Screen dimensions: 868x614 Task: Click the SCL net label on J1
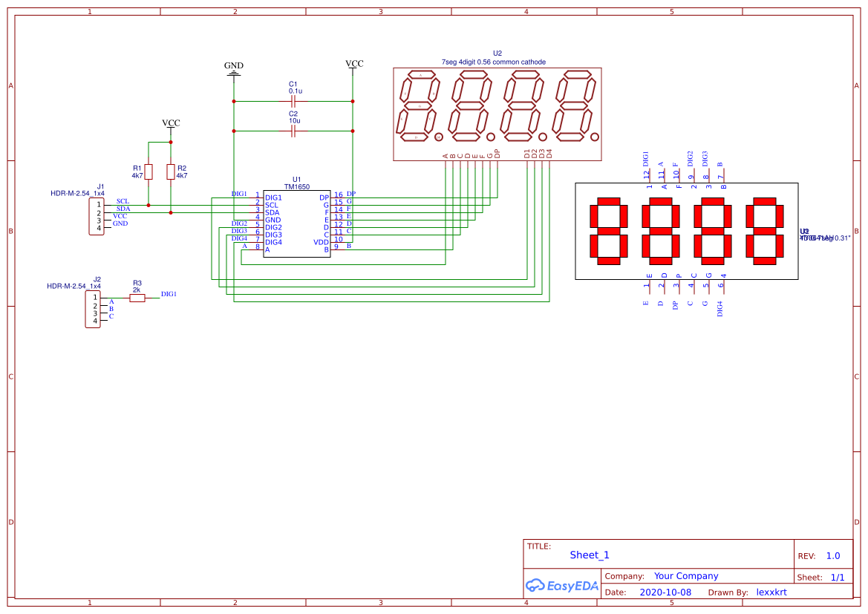click(x=121, y=200)
